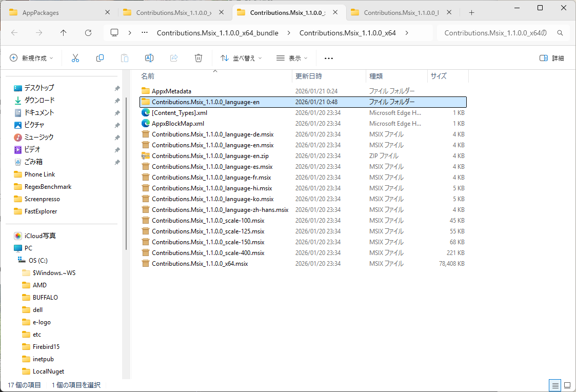Click the Delete trash can icon
Screen dimensions: 576x392
(198, 58)
